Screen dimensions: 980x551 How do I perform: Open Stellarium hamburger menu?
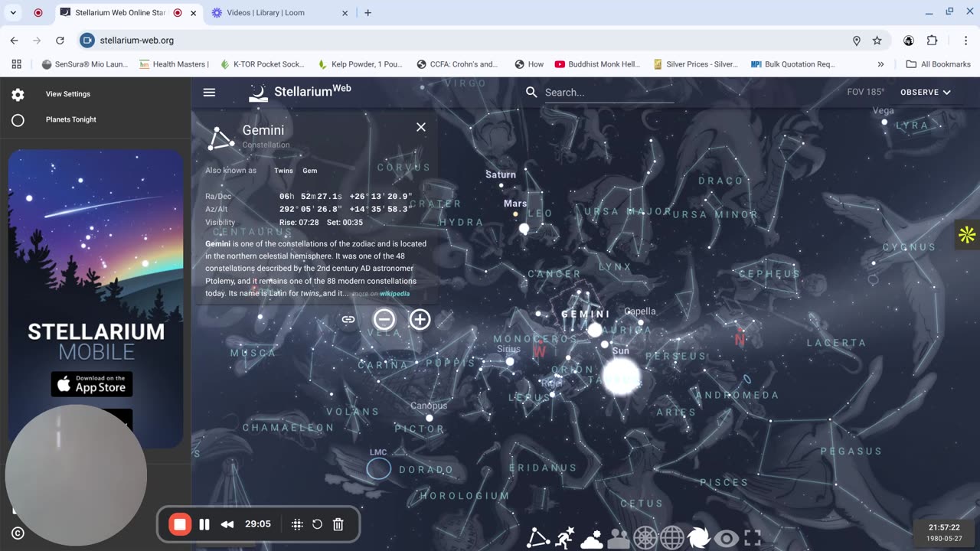click(x=209, y=92)
